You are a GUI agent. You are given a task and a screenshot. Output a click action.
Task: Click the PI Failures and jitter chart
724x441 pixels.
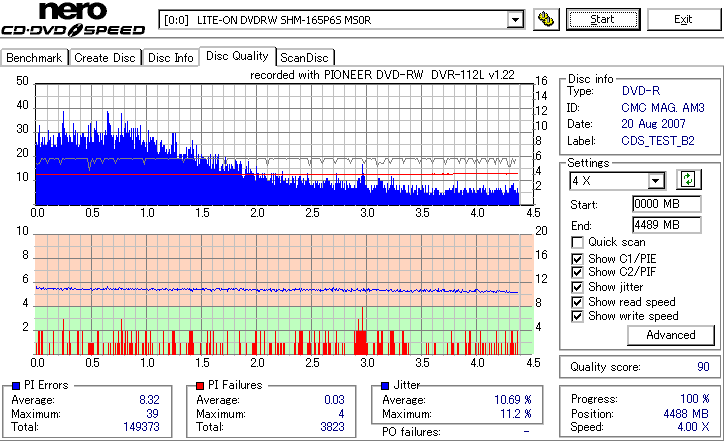pyautogui.click(x=284, y=295)
